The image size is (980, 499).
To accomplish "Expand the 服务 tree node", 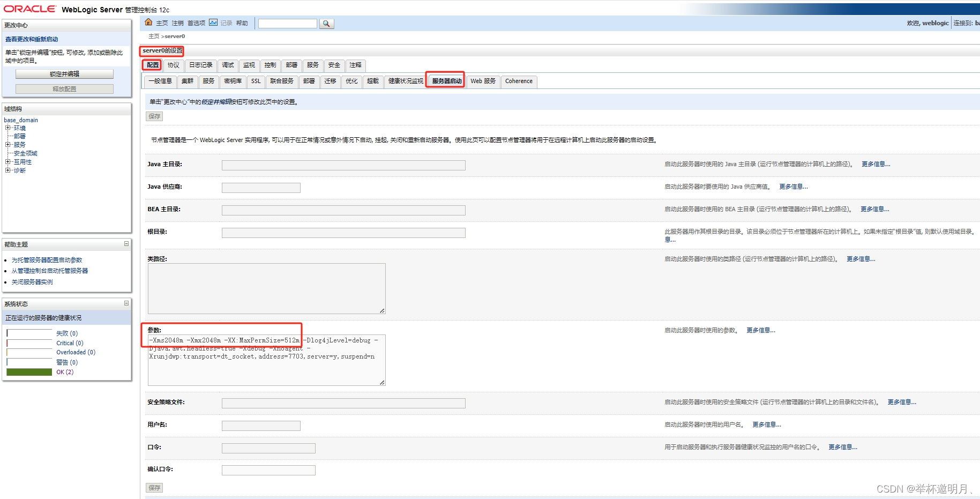I will click(8, 145).
